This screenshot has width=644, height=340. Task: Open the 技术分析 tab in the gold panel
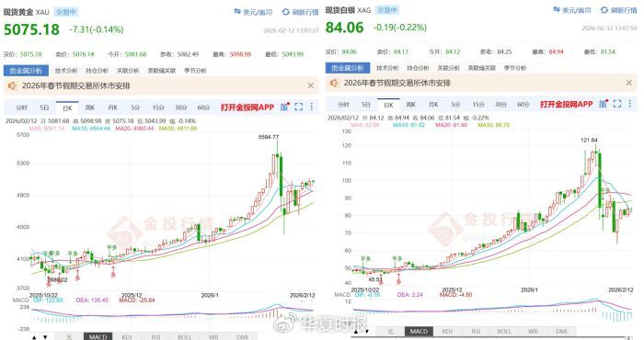coord(66,71)
